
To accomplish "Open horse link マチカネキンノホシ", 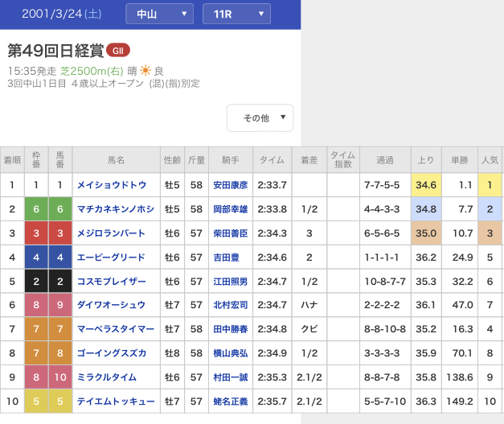I will (115, 209).
